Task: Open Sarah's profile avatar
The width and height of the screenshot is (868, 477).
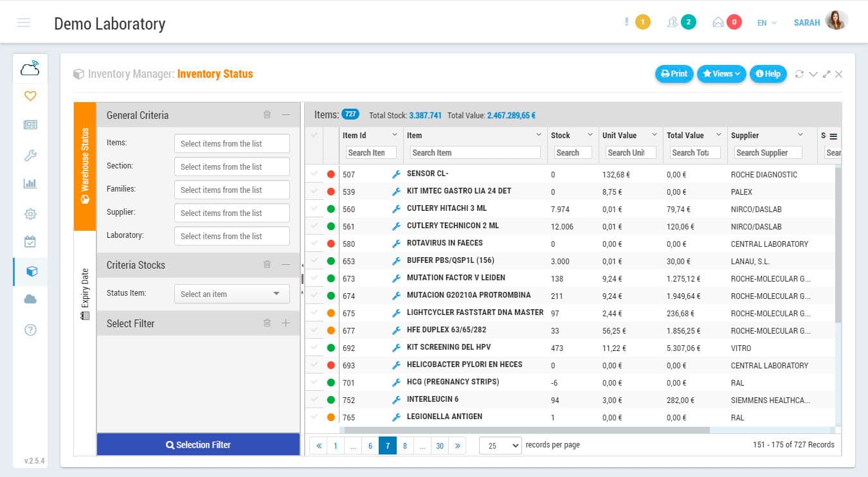Action: pos(836,21)
